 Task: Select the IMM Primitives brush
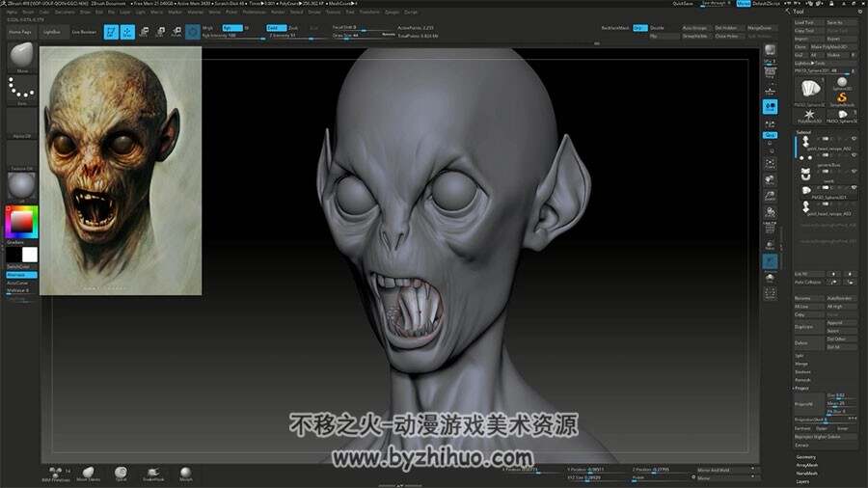56,474
